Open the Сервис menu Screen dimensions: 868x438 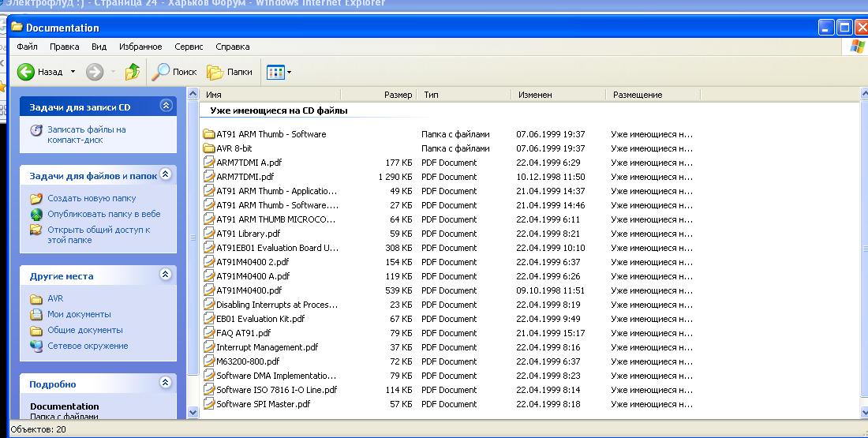click(189, 47)
